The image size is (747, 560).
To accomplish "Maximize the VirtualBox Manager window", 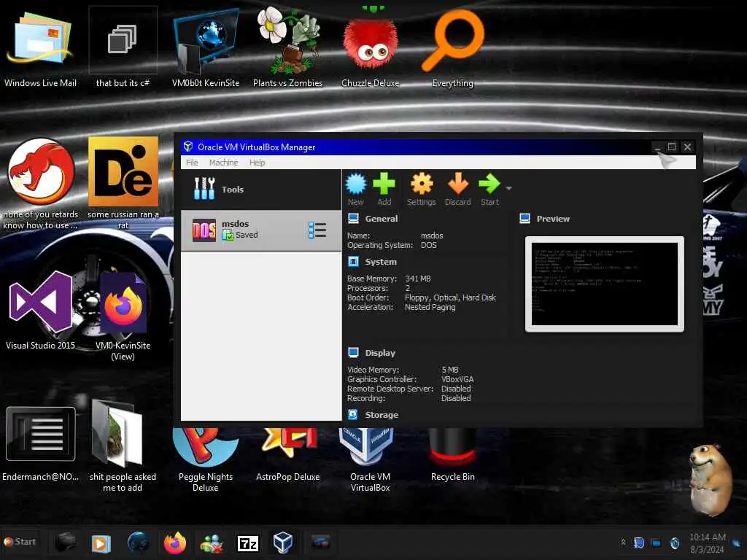I will click(672, 147).
